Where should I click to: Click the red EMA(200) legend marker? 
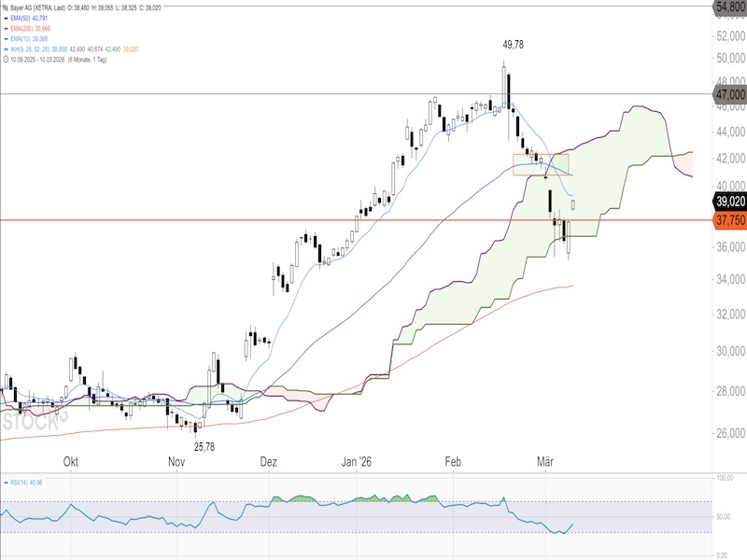(5, 28)
